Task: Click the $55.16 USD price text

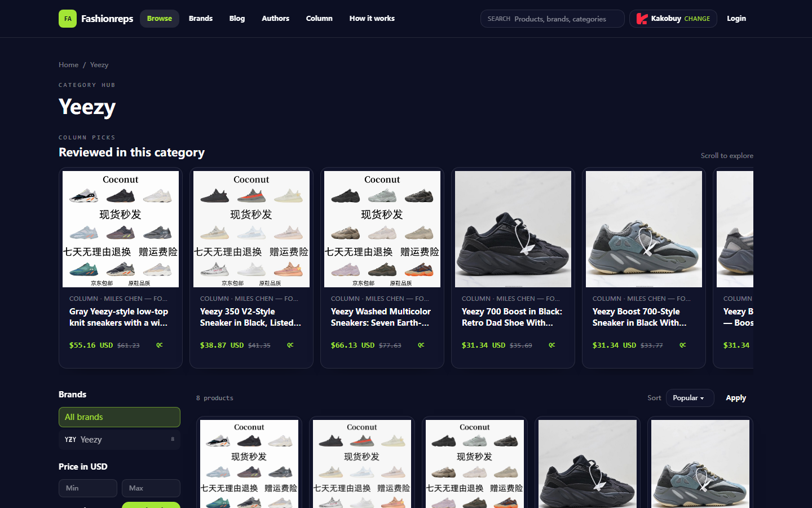Action: 91,345
